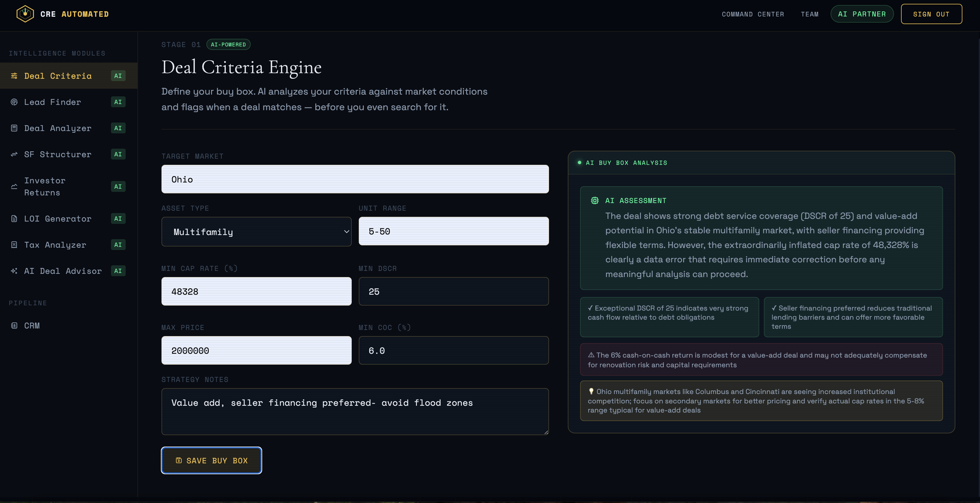Click the AI badge next to Deal Analyzer

[118, 128]
